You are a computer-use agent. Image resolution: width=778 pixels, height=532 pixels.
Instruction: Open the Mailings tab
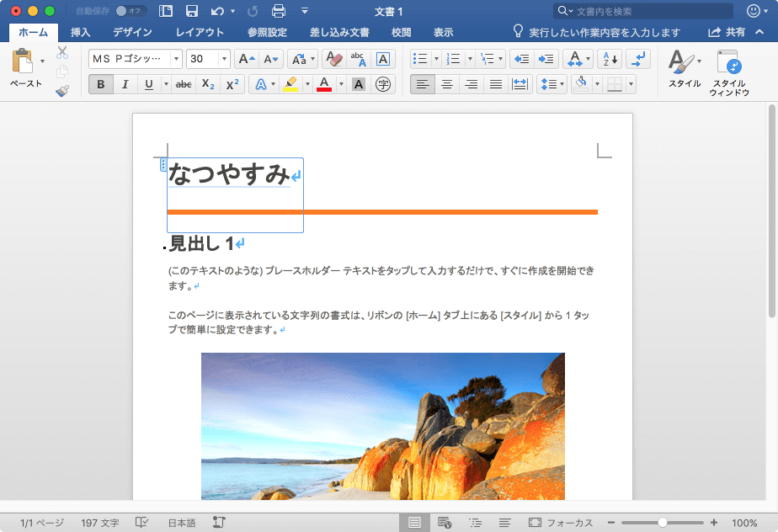[x=339, y=32]
